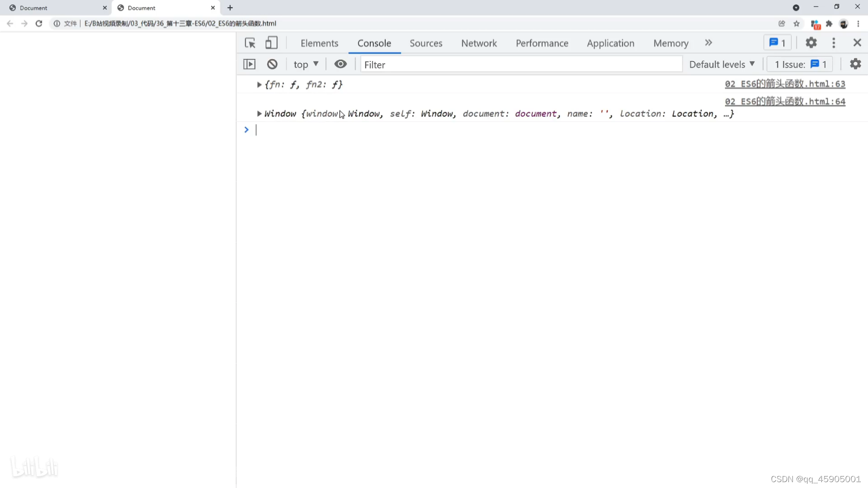Switch to the Network tab

[479, 43]
